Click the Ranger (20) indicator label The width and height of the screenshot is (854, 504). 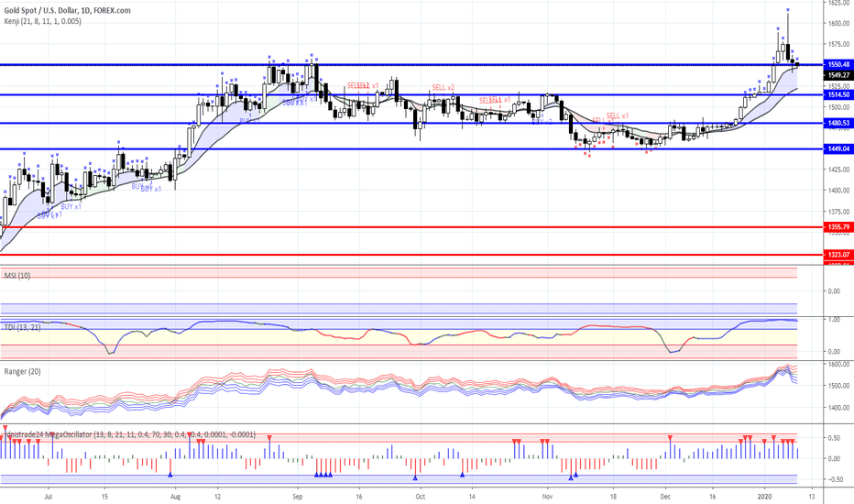pos(23,371)
